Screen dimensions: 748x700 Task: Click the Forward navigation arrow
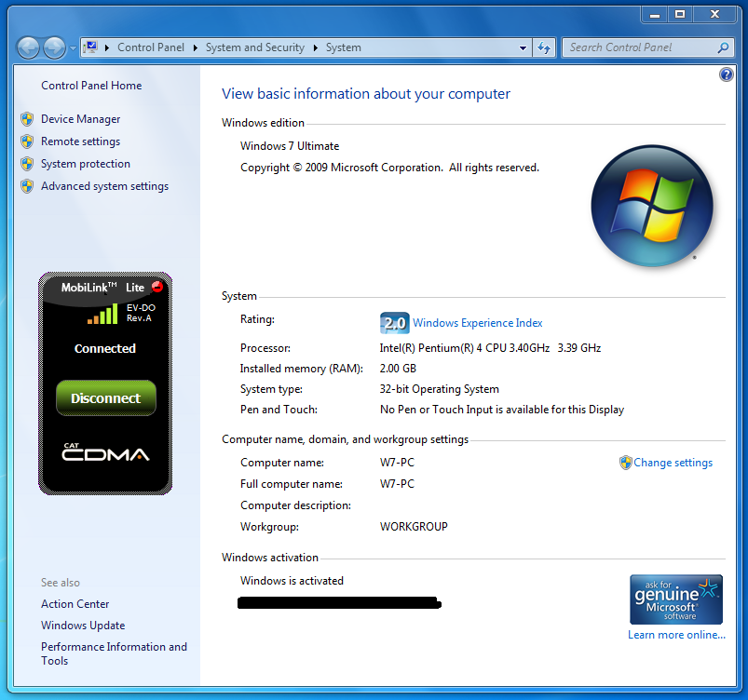pos(54,48)
